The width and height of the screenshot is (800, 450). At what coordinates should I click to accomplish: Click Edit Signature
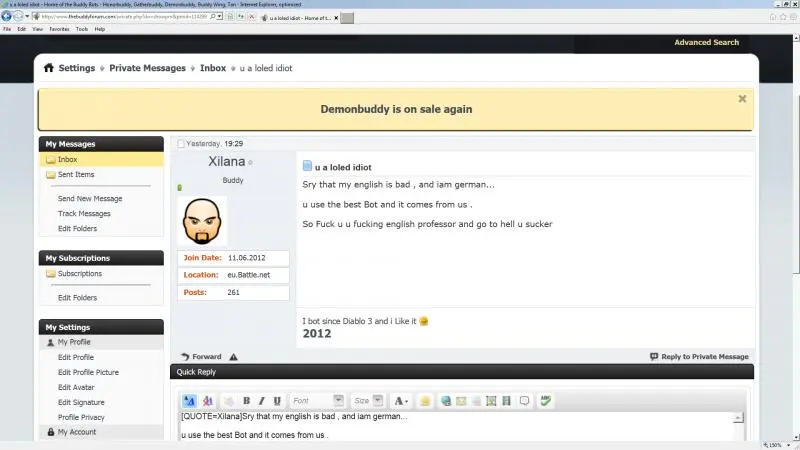(x=81, y=403)
